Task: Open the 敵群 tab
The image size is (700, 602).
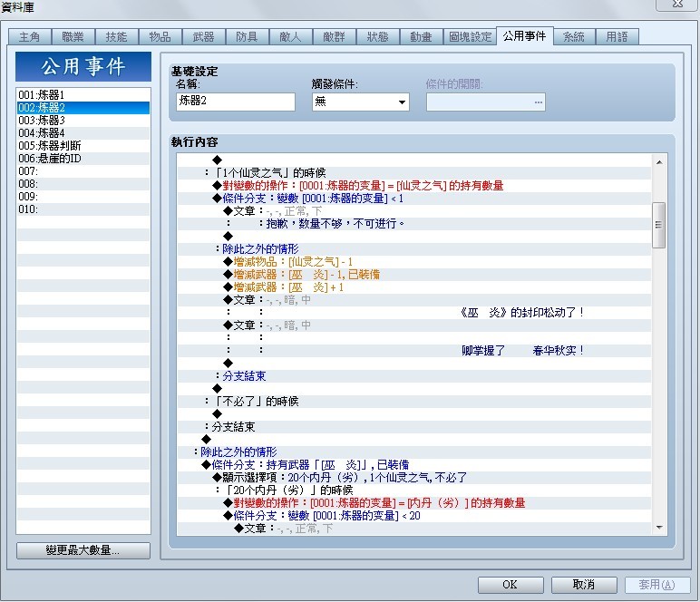Action: click(335, 36)
